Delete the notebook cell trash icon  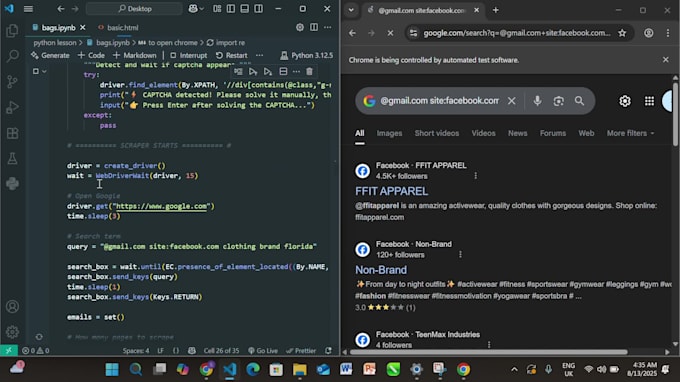point(309,72)
